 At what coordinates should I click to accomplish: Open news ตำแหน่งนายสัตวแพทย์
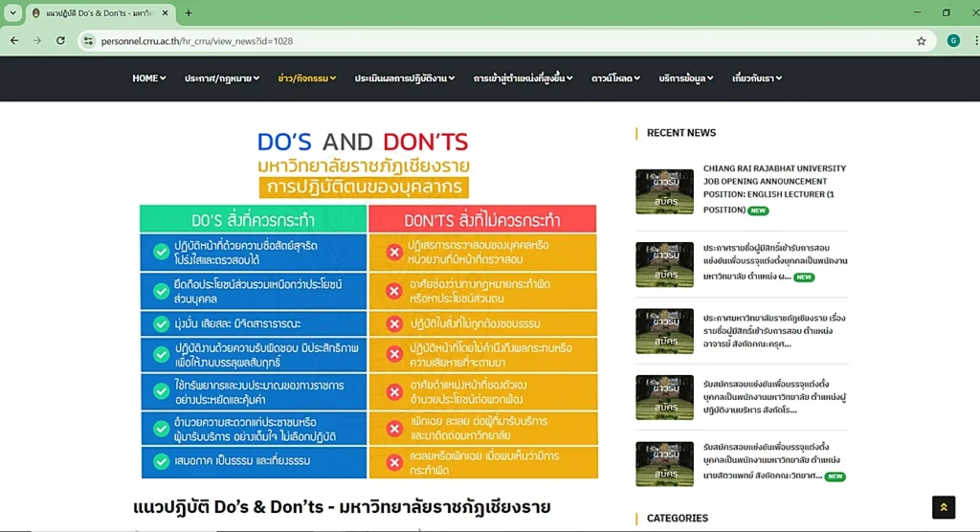[x=773, y=461]
